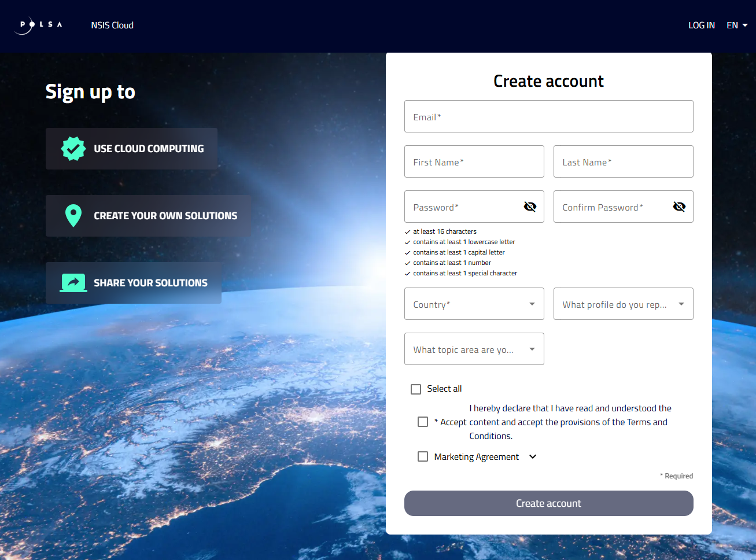
Task: Open the topic area dropdown
Action: point(474,349)
